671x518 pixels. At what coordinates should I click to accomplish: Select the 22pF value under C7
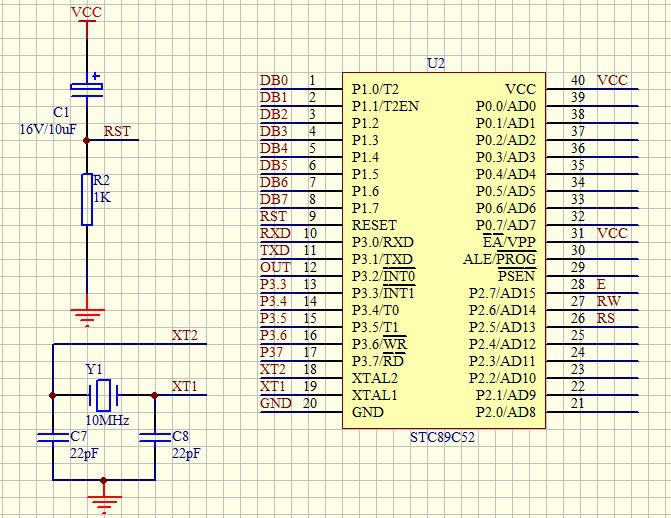(84, 453)
